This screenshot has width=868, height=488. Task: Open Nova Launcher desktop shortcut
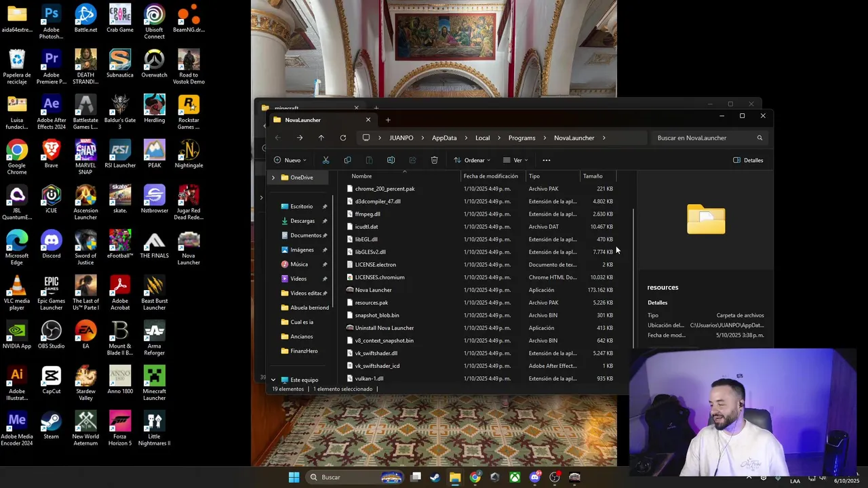point(189,249)
